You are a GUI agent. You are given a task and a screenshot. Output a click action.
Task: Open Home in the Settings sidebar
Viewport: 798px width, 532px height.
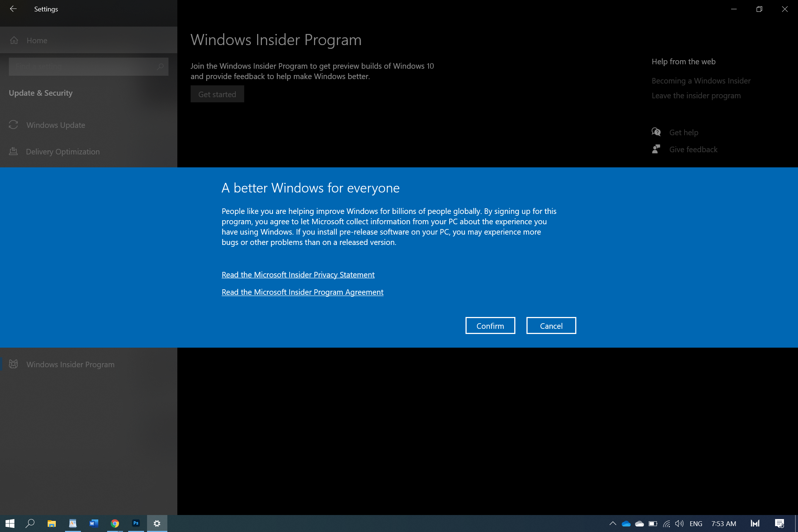click(x=89, y=40)
